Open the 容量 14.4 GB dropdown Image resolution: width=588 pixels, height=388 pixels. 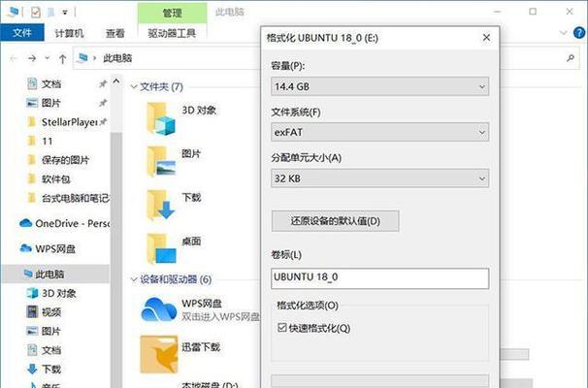pos(380,86)
